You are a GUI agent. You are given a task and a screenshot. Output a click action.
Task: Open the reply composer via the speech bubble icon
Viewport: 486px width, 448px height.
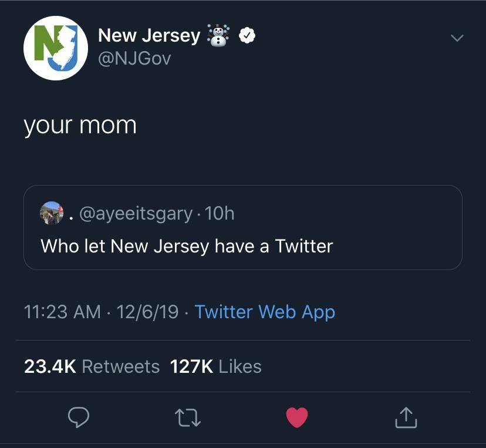pyautogui.click(x=79, y=418)
